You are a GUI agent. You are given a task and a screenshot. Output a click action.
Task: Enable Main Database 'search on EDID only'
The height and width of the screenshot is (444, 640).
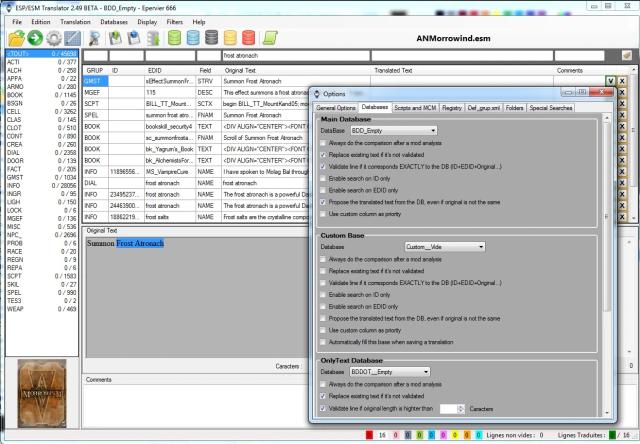tap(323, 191)
